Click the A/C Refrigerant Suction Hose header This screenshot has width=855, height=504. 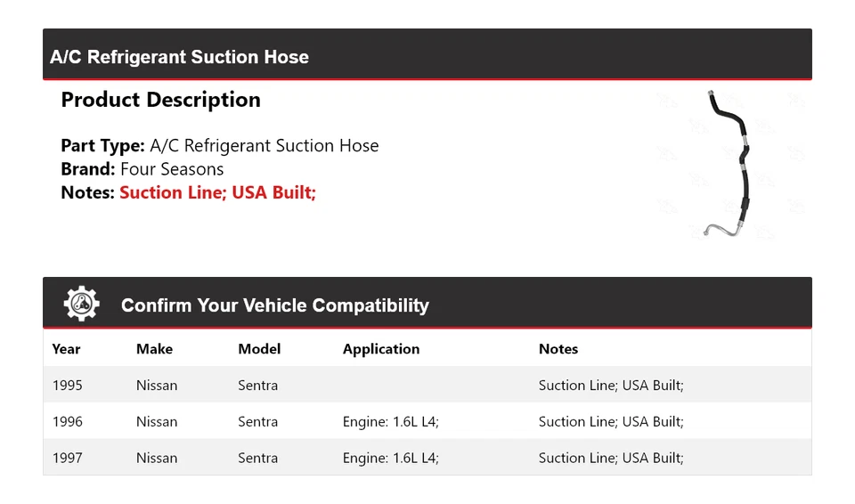[179, 57]
